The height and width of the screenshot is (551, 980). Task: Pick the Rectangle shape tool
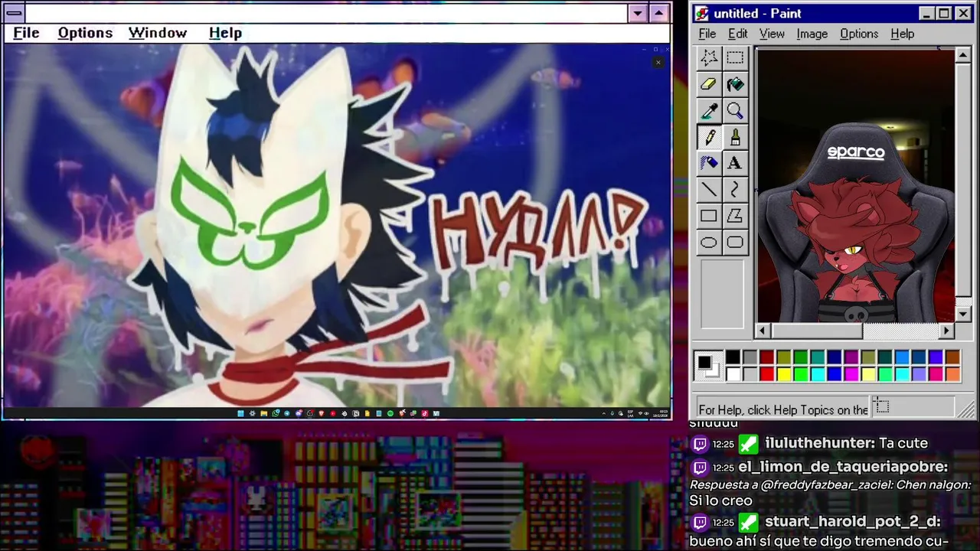pyautogui.click(x=709, y=216)
